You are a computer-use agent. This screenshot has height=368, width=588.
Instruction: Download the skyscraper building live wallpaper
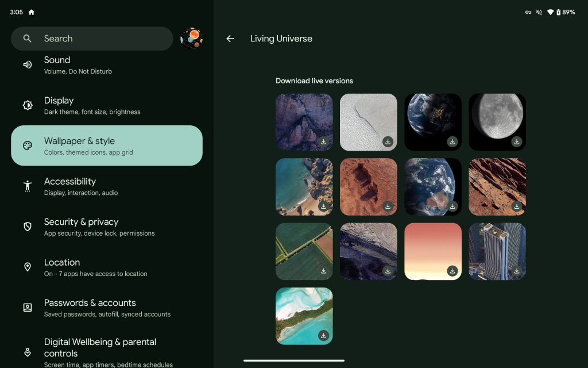(517, 271)
